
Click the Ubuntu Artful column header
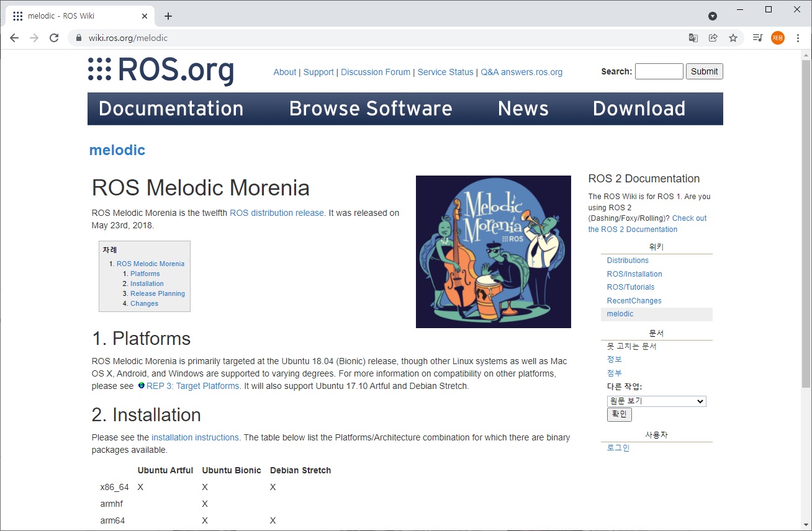pyautogui.click(x=165, y=470)
